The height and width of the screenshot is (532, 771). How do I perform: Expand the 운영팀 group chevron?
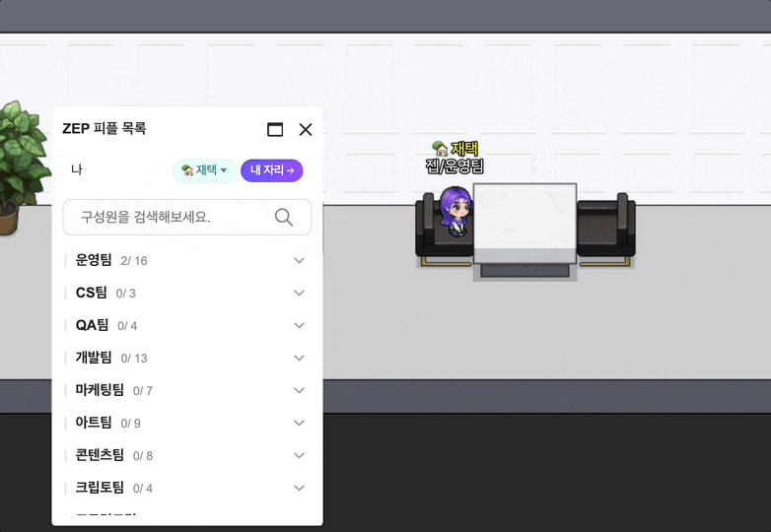pyautogui.click(x=299, y=260)
